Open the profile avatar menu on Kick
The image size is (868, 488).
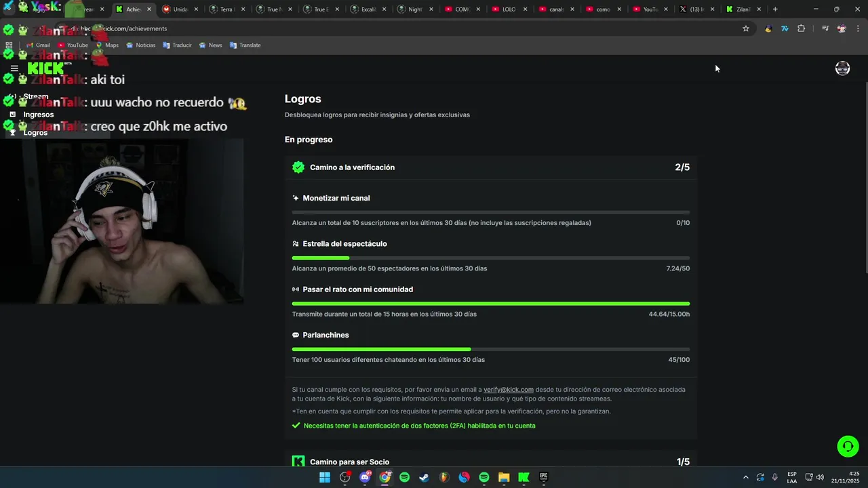842,68
